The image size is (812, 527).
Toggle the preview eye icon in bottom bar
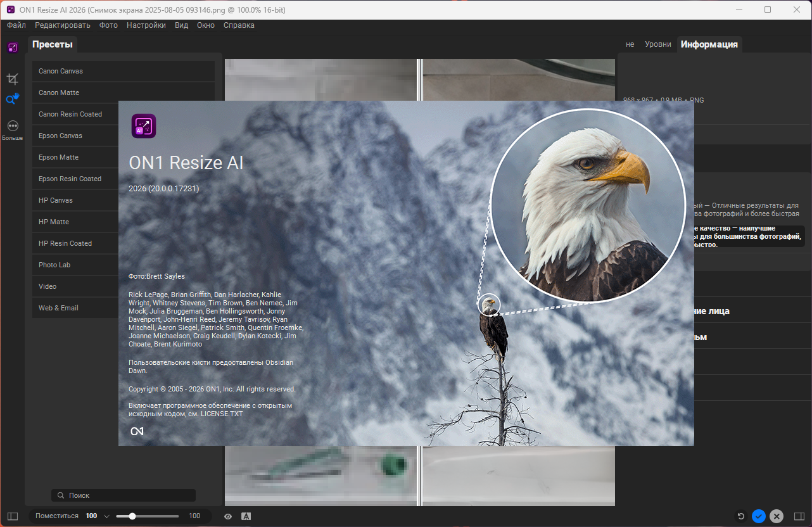pos(228,516)
